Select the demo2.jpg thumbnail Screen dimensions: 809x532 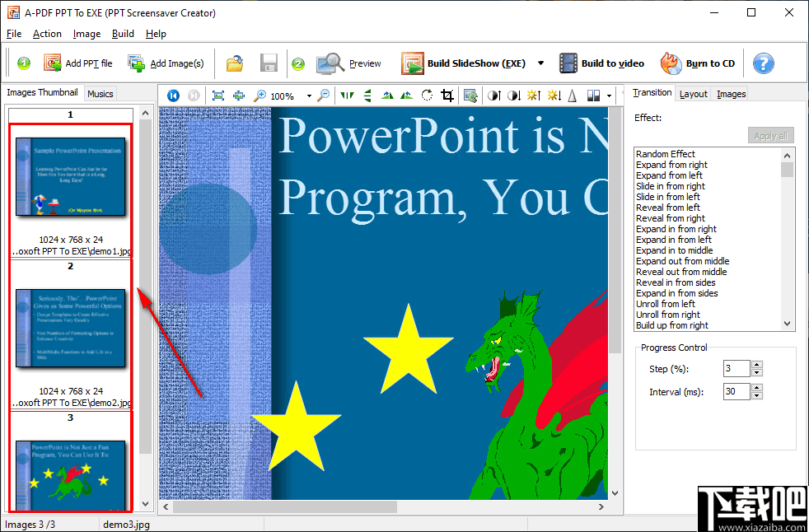click(x=71, y=328)
